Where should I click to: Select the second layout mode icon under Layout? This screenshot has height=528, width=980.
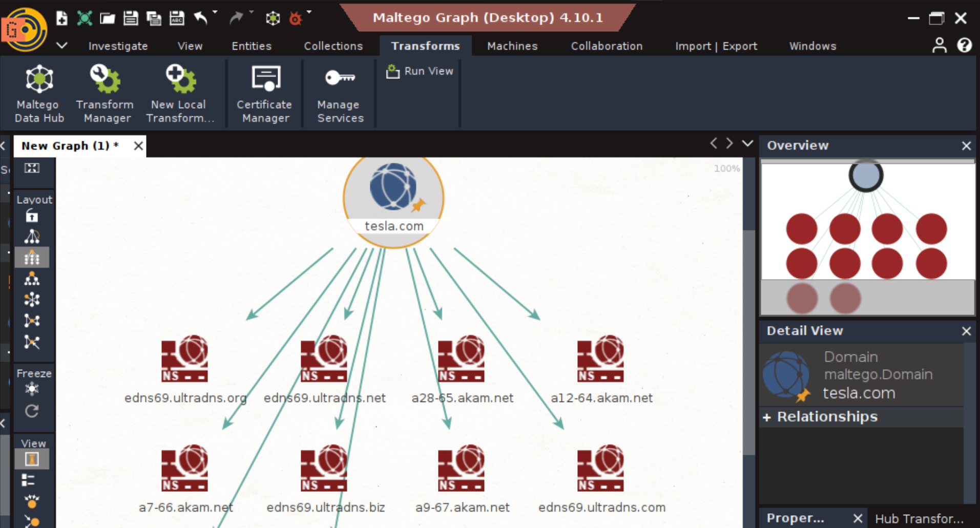tap(32, 237)
